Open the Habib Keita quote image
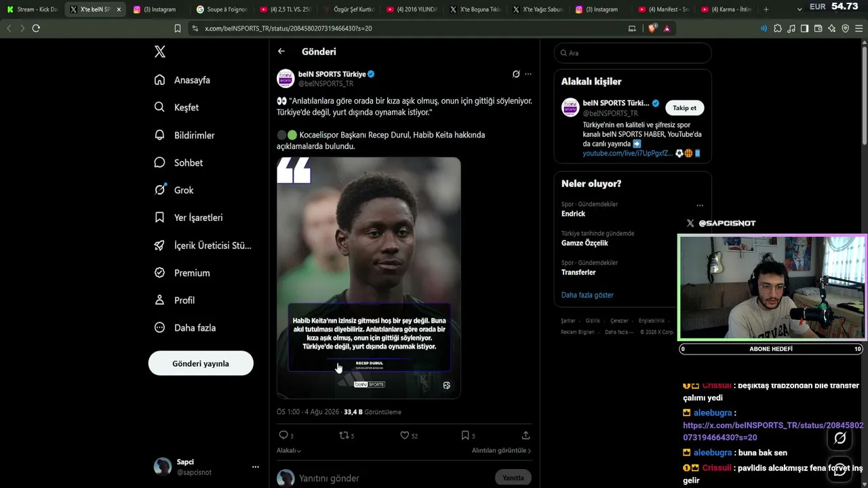868x488 pixels. click(x=369, y=278)
